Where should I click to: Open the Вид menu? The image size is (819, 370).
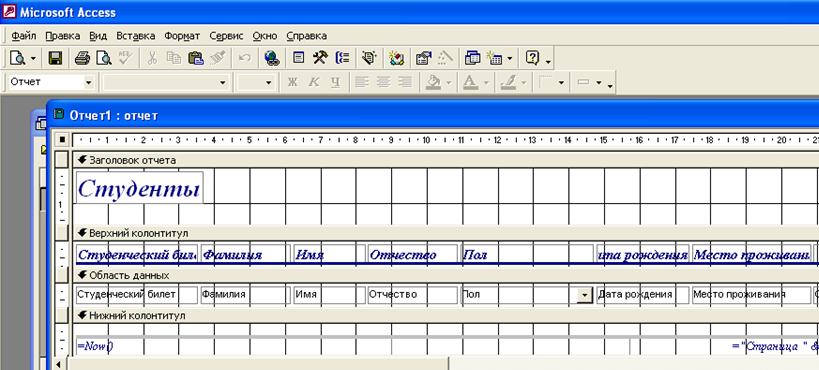click(98, 36)
